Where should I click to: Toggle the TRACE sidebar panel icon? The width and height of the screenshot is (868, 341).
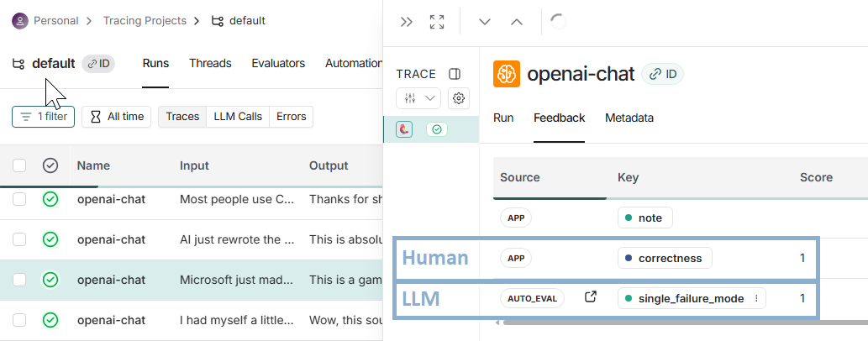pos(455,74)
